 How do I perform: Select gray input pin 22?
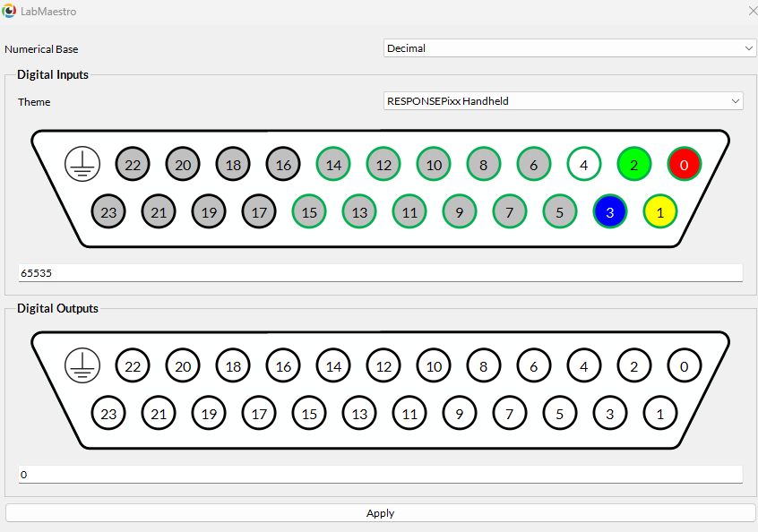pos(133,165)
